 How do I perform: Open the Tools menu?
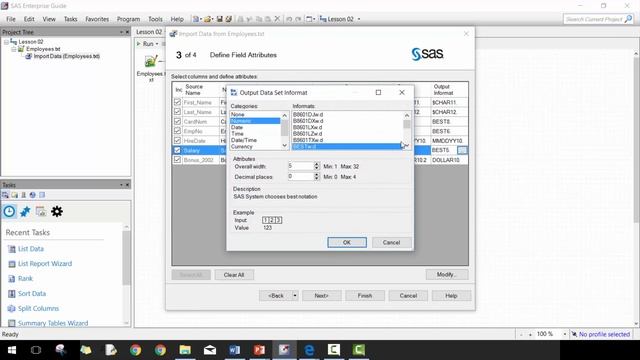[155, 19]
